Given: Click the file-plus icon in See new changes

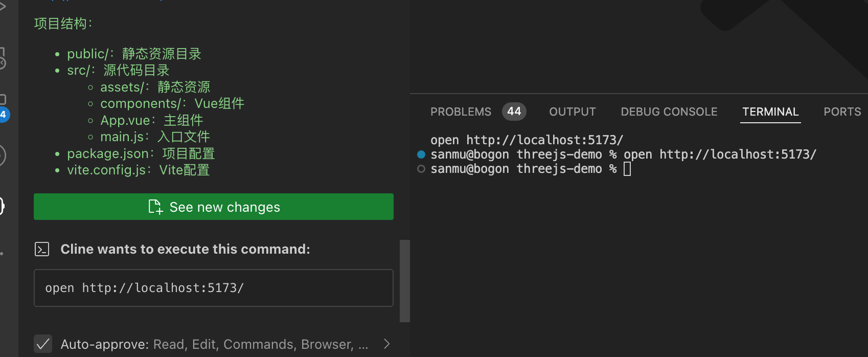Looking at the screenshot, I should pos(155,207).
